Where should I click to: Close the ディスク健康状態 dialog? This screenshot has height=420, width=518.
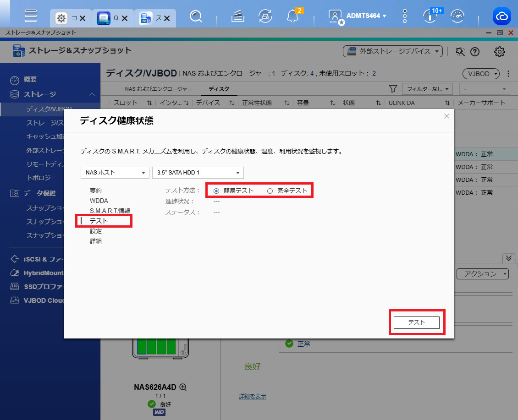(446, 116)
